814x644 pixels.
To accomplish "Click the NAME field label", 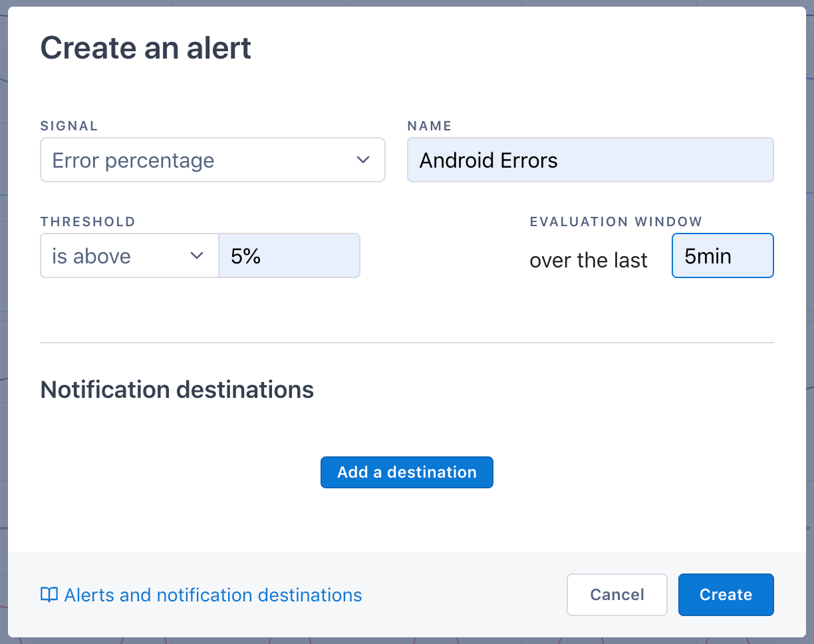I will (429, 126).
